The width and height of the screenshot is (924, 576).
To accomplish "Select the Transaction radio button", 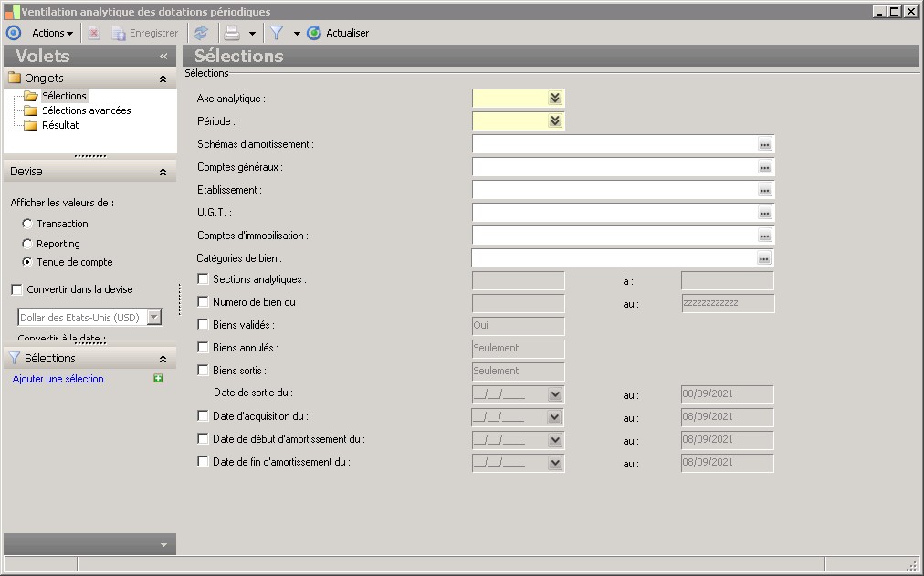I will coord(27,224).
